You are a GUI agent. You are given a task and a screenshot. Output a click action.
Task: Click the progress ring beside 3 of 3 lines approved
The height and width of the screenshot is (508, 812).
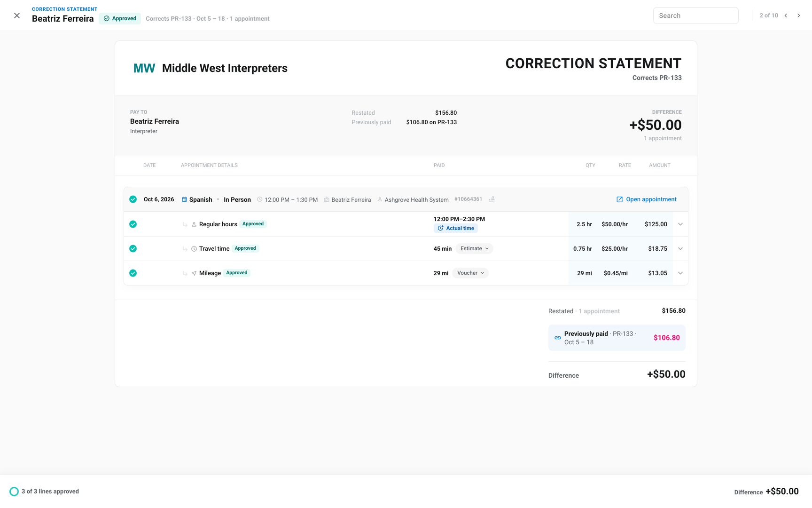coord(14,492)
